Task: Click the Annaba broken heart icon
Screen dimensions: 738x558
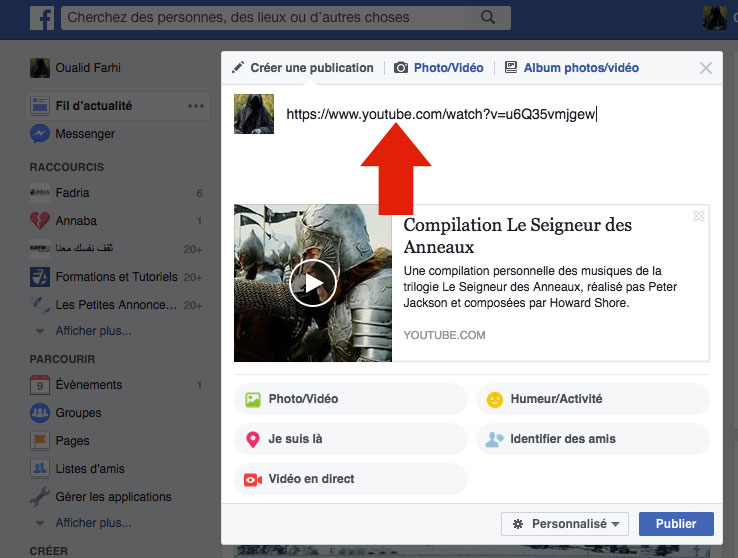Action: coord(40,221)
